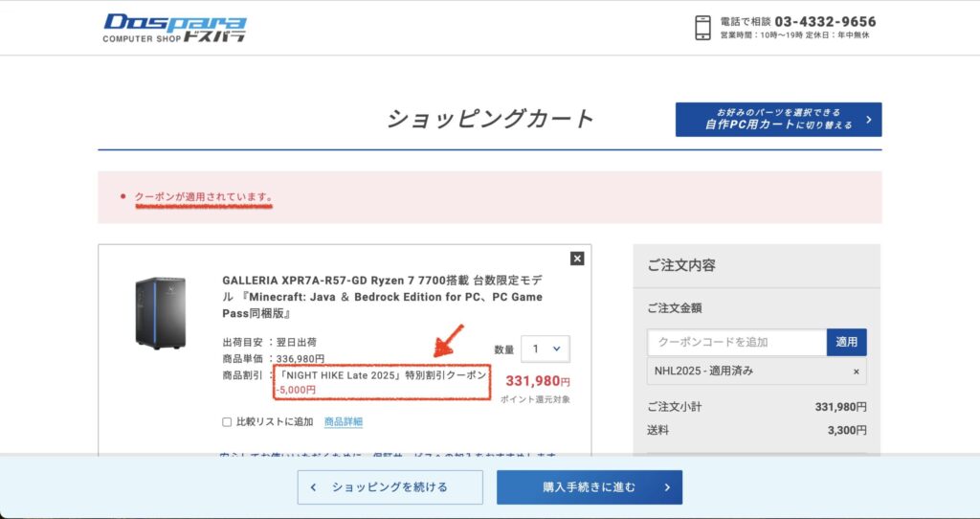The width and height of the screenshot is (980, 519).
Task: Open the GALLERIA PC product thumbnail
Action: [x=160, y=312]
